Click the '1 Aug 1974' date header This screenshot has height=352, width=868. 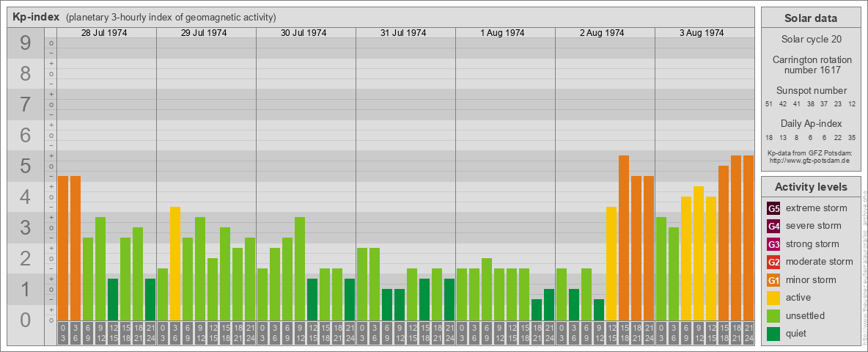tap(503, 33)
